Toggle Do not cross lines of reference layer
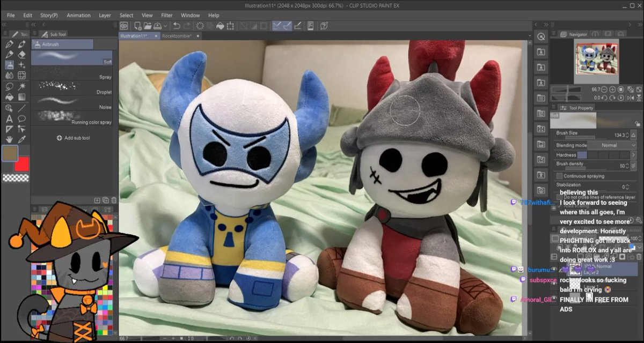The width and height of the screenshot is (644, 343). coord(560,197)
